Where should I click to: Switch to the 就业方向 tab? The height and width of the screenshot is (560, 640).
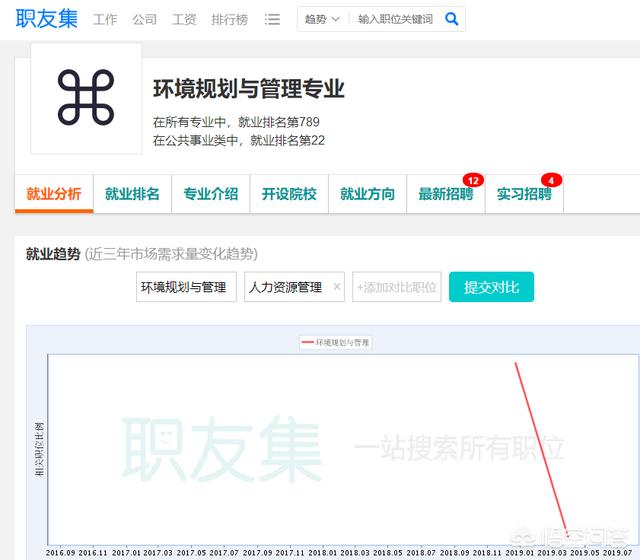(367, 194)
